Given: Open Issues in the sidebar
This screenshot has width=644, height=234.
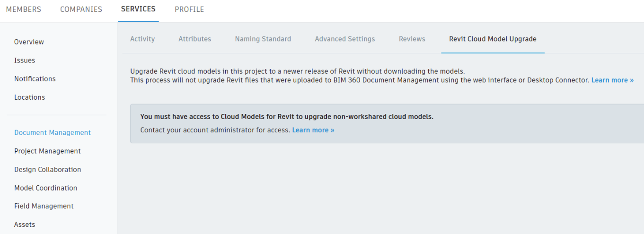Looking at the screenshot, I should [25, 61].
